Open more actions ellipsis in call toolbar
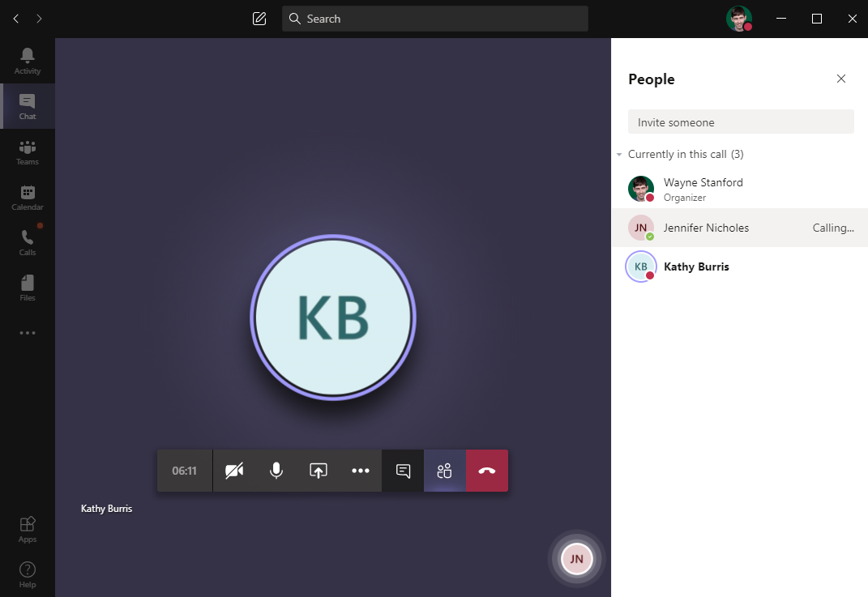The width and height of the screenshot is (868, 597). [361, 471]
